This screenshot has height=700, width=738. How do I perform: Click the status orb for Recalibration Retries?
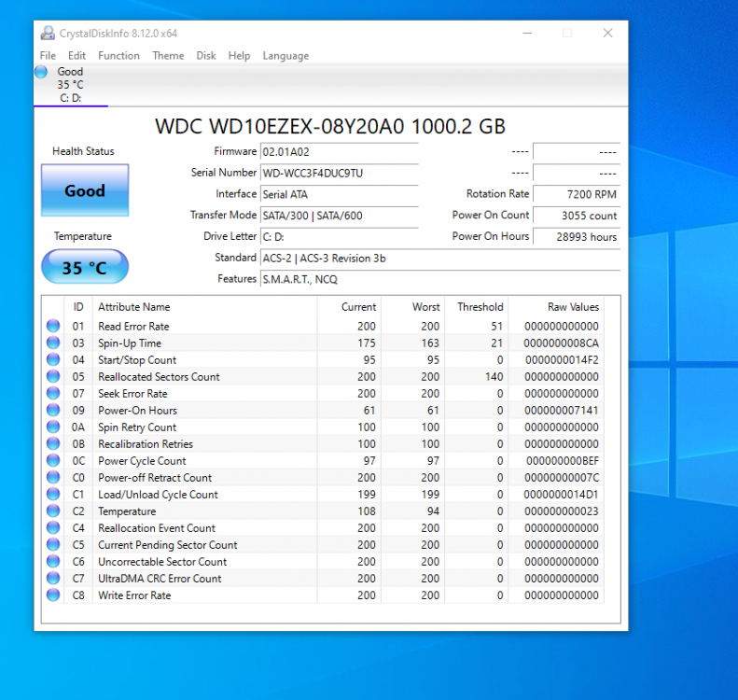point(53,443)
